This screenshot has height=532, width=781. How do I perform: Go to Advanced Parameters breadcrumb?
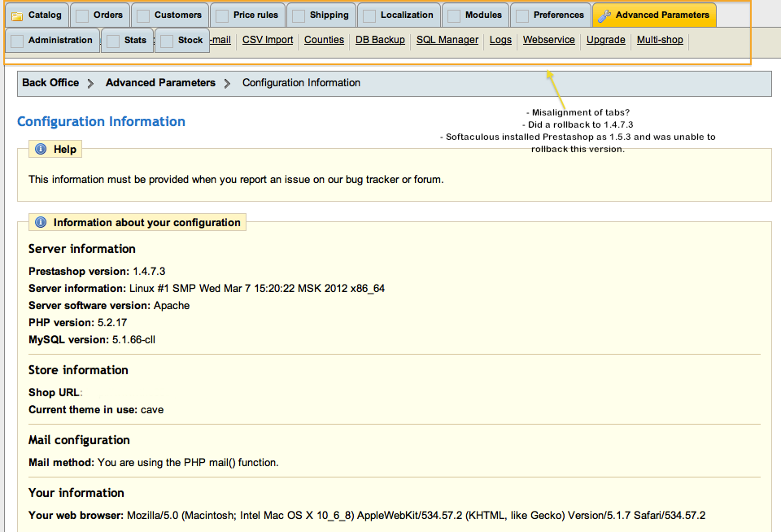pos(160,83)
